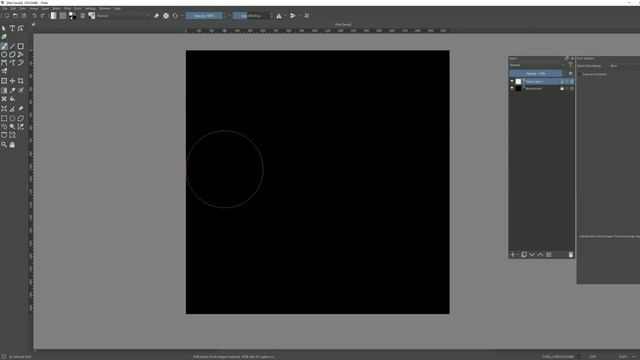Select the Bezier Curve tool
640x360 pixels.
(4, 62)
